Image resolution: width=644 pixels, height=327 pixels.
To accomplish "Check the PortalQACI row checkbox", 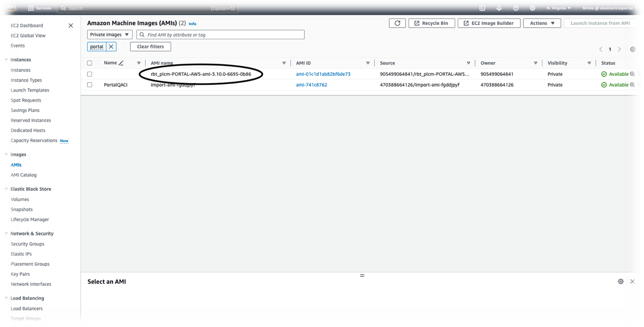I will [x=89, y=85].
